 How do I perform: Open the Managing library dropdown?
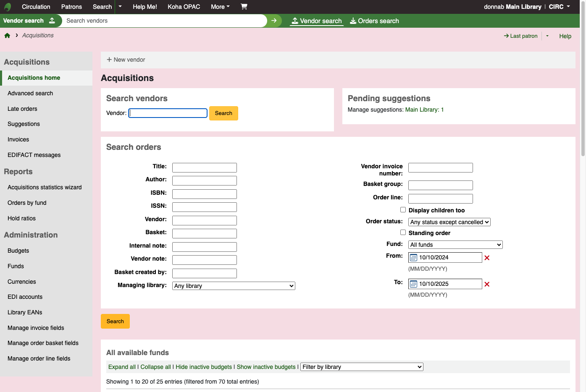tap(234, 286)
